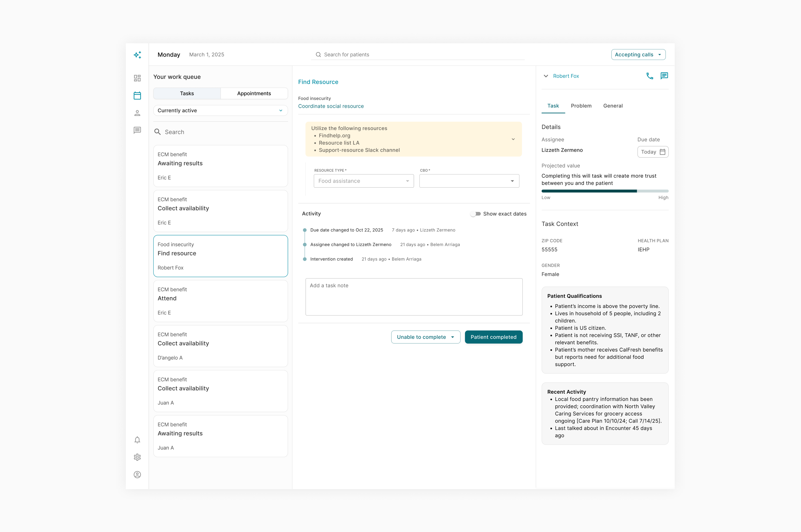The image size is (801, 532).
Task: Toggle Show exact dates switch
Action: click(475, 214)
